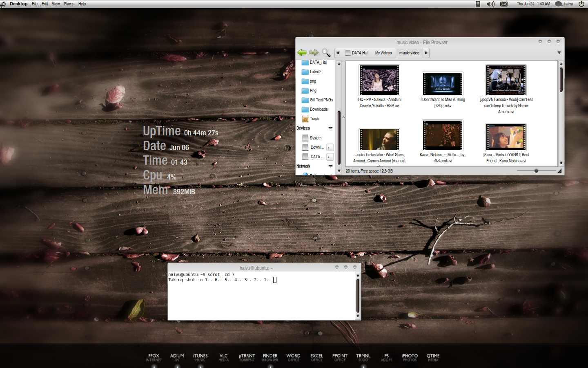Go to DATA Hai in path bar
Image resolution: width=588 pixels, height=368 pixels.
pos(356,53)
